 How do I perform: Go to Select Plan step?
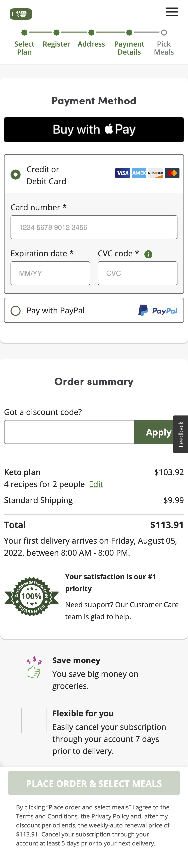[24, 48]
